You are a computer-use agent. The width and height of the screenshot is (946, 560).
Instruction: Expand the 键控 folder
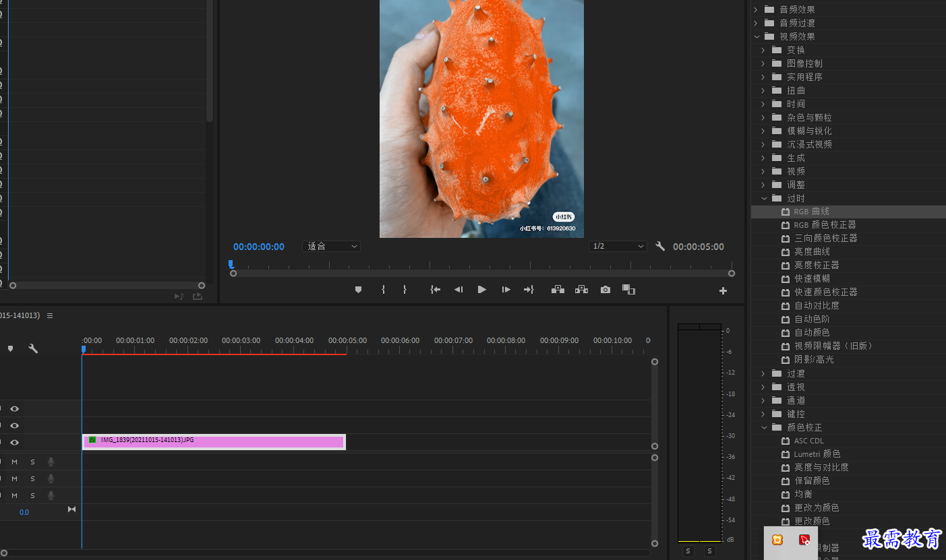[764, 414]
